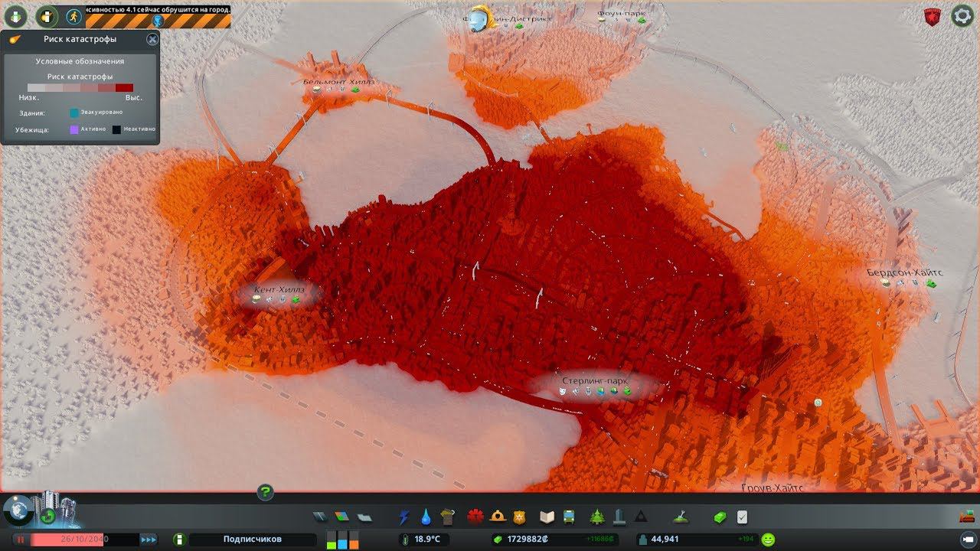Open the Police badge menu

coord(519,517)
